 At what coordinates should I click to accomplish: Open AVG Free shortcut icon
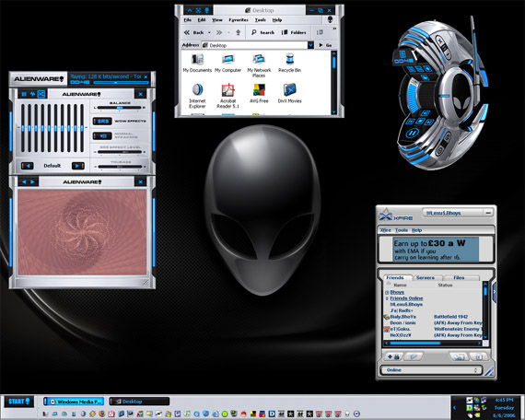[259, 93]
